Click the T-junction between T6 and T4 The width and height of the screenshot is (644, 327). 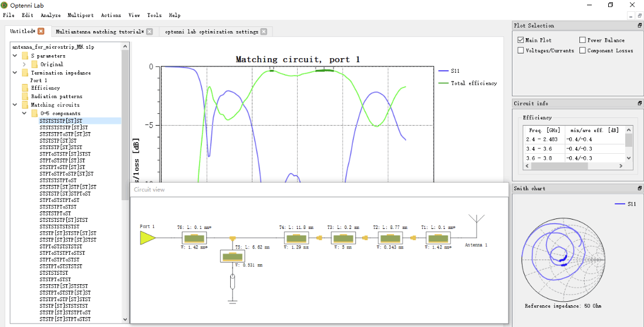click(x=232, y=238)
